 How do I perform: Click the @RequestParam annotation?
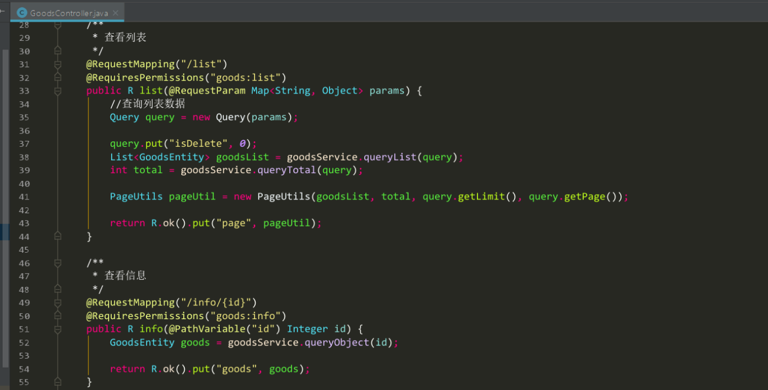click(207, 91)
